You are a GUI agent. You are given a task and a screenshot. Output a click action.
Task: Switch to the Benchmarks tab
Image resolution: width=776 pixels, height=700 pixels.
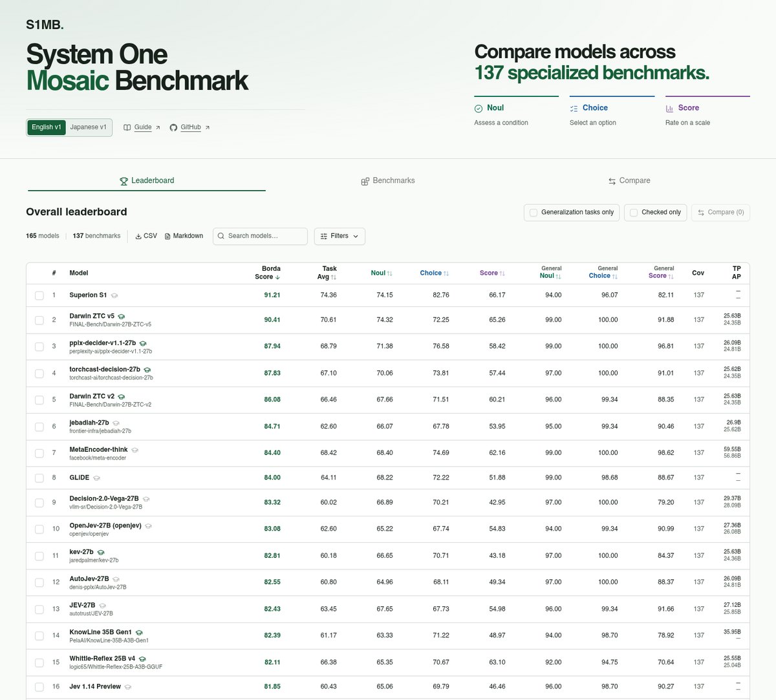coord(388,181)
